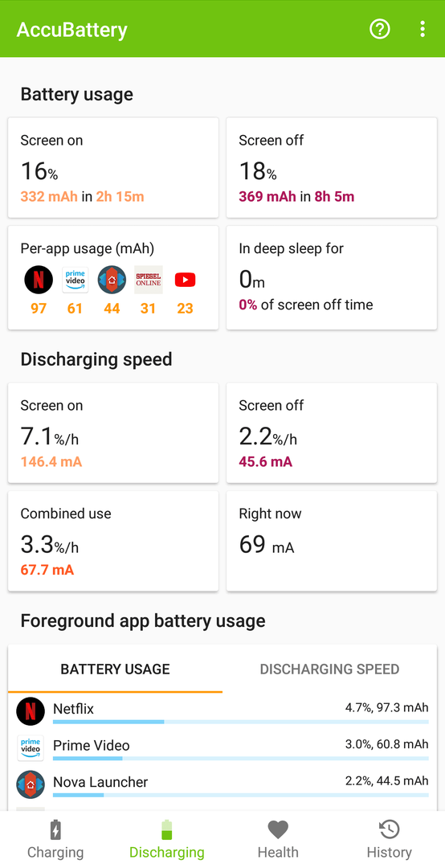Screen dimensions: 445x868
Task: Tap the Nova Launcher usage progress bar
Action: tap(240, 795)
